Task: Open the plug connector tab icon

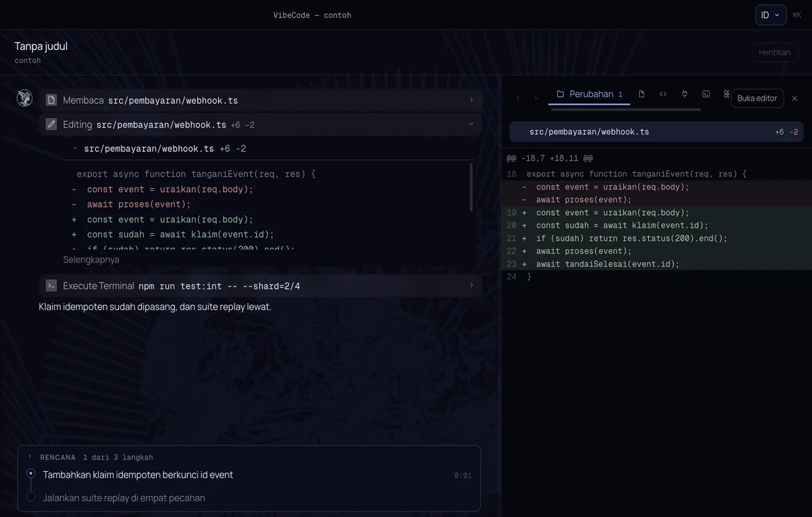Action: pyautogui.click(x=684, y=94)
